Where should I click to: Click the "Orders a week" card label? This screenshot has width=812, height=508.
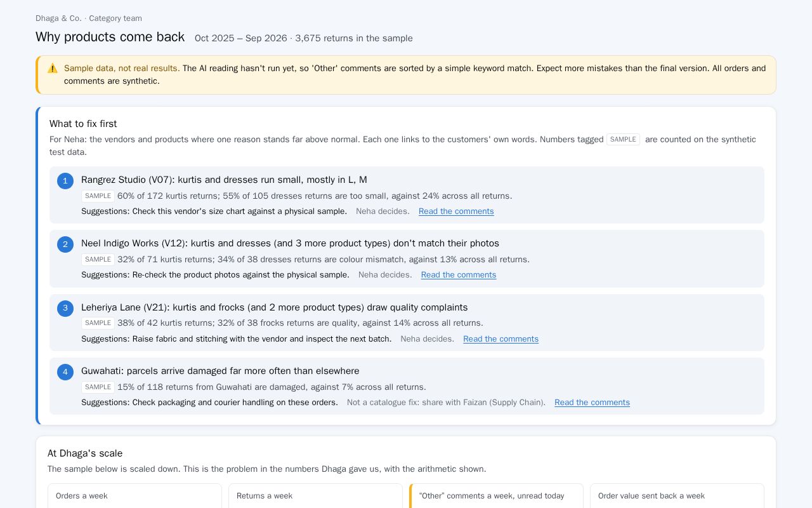coord(82,496)
